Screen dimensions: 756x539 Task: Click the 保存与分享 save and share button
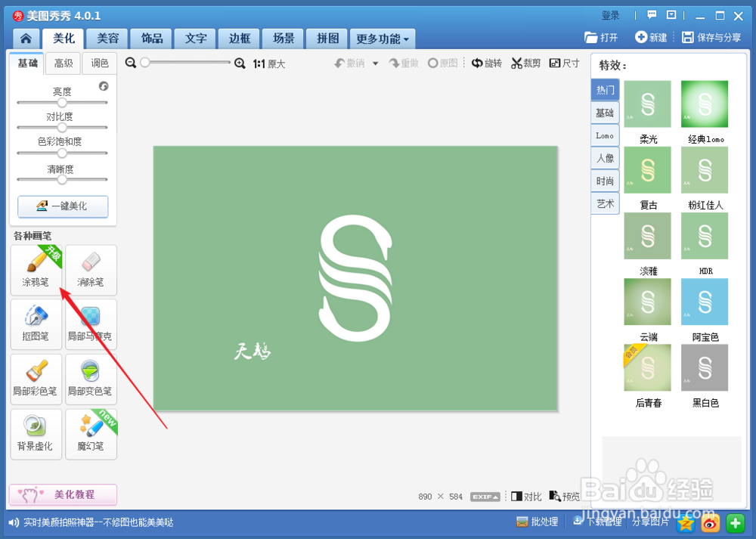[711, 38]
